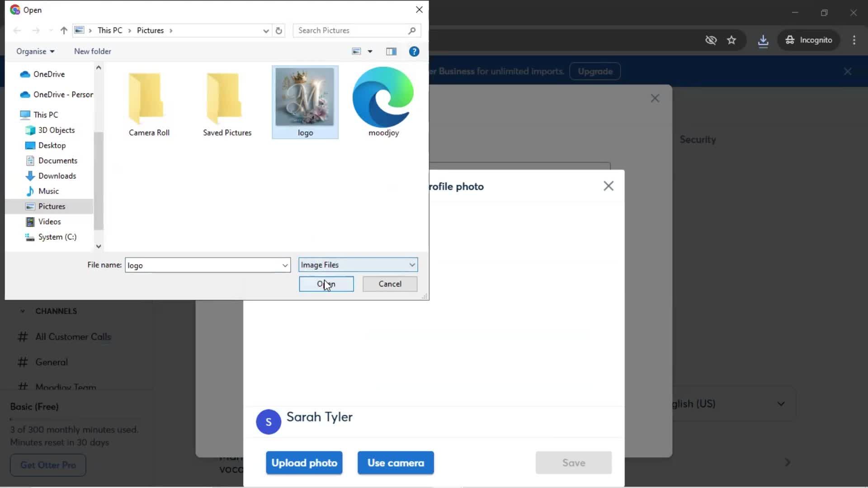Click Use camera button
Screen dimensions: 868x488
396,463
